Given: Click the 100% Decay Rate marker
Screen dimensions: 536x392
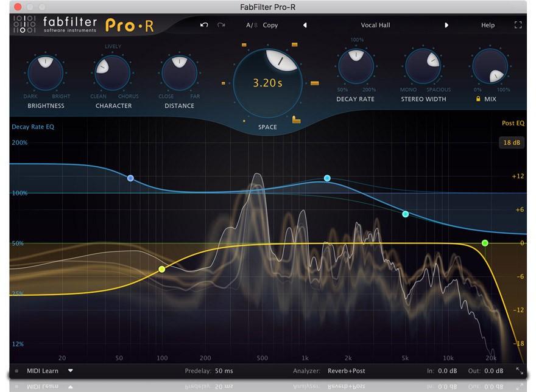Looking at the screenshot, I should pyautogui.click(x=357, y=40).
